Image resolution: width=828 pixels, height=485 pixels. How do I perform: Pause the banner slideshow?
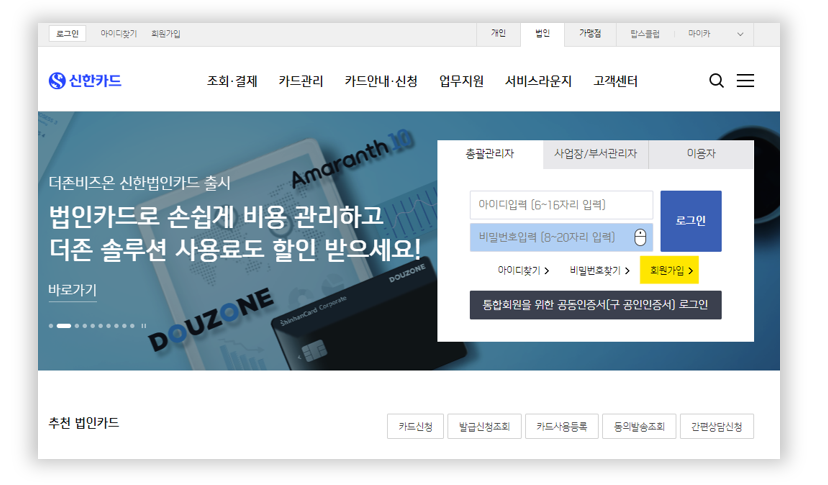coord(144,326)
